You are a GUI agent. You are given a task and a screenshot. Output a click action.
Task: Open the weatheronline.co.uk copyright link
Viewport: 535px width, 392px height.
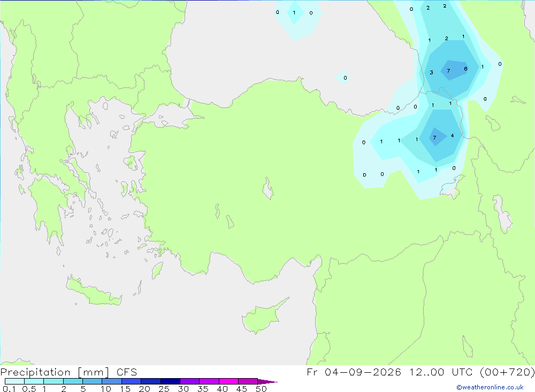(490, 387)
